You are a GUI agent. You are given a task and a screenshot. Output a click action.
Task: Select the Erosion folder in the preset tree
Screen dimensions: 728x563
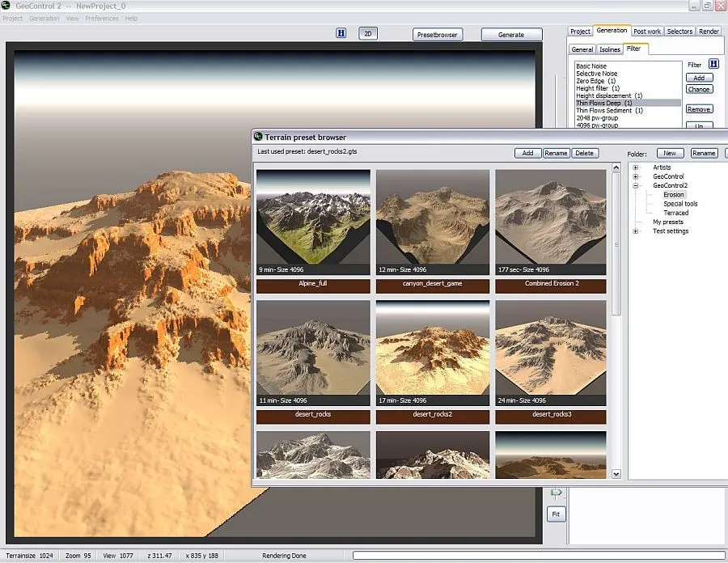click(673, 194)
